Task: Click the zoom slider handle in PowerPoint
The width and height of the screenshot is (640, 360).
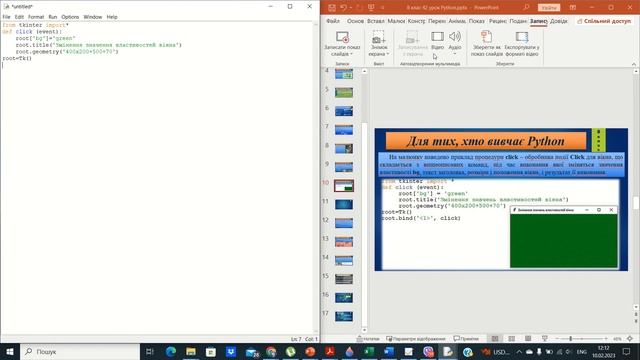Action: [x=571, y=339]
